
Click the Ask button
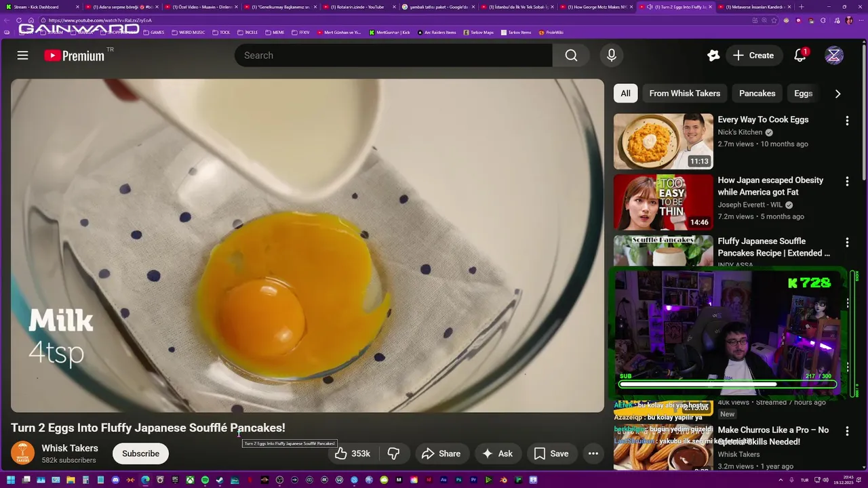(x=497, y=453)
